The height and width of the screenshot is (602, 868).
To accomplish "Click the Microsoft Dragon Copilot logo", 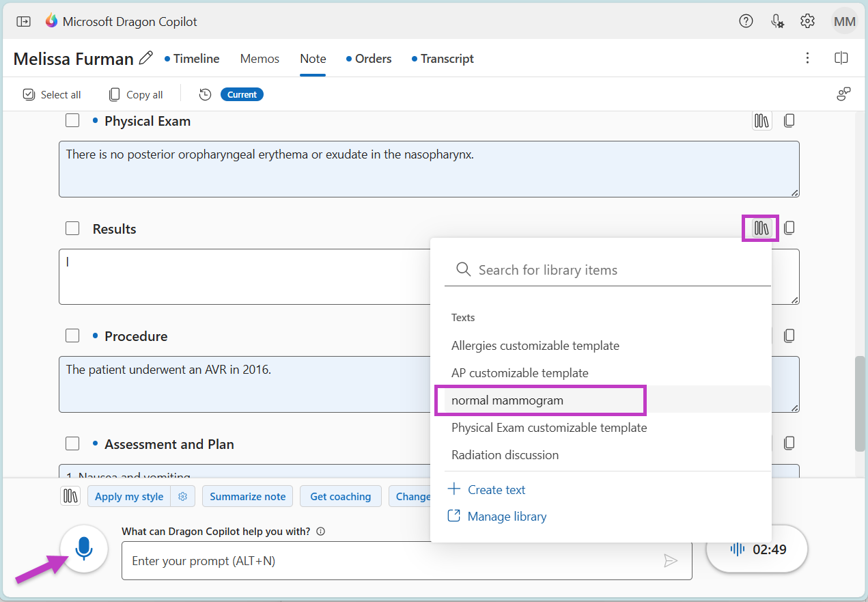I will click(52, 21).
